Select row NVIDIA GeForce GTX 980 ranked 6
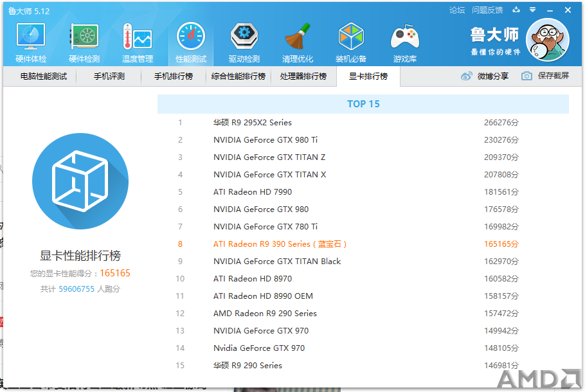Image resolution: width=585 pixels, height=392 pixels. (x=363, y=209)
